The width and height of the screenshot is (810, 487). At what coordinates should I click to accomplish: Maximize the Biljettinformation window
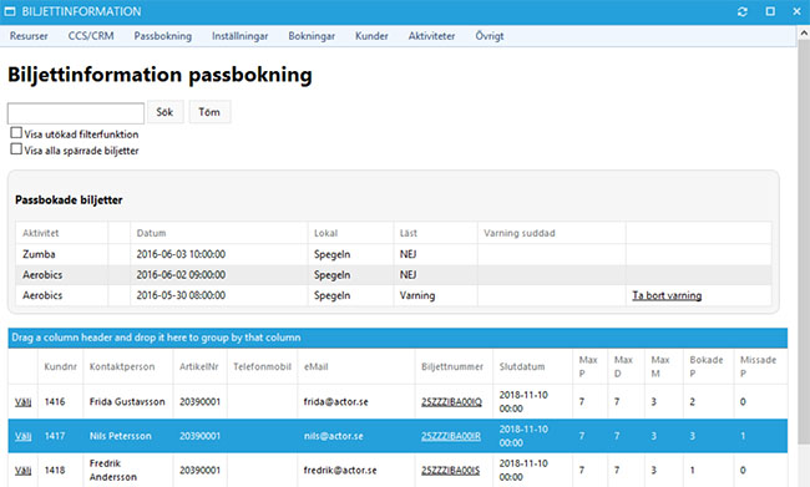click(x=770, y=11)
